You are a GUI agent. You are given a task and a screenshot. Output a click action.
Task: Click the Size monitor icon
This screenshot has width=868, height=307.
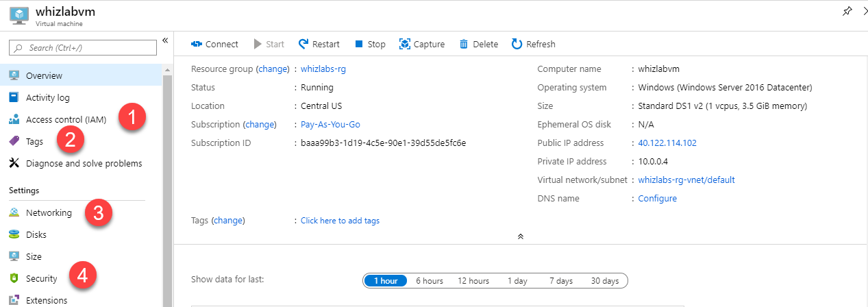(x=14, y=256)
